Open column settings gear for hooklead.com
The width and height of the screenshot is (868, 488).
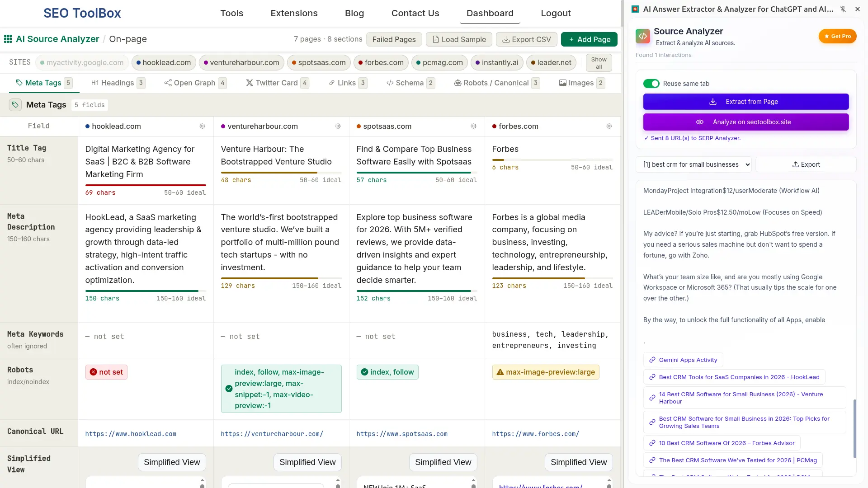[x=202, y=126]
